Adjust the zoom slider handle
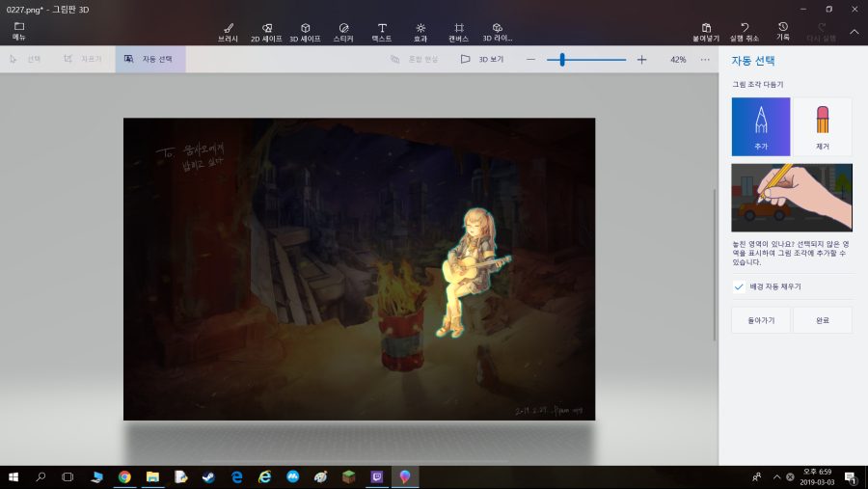The height and width of the screenshot is (489, 868). pyautogui.click(x=562, y=59)
